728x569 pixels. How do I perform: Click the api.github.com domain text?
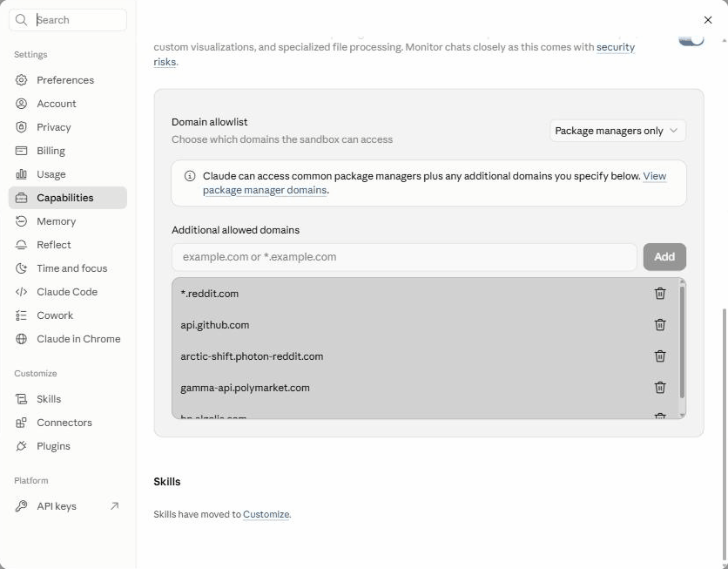click(214, 325)
